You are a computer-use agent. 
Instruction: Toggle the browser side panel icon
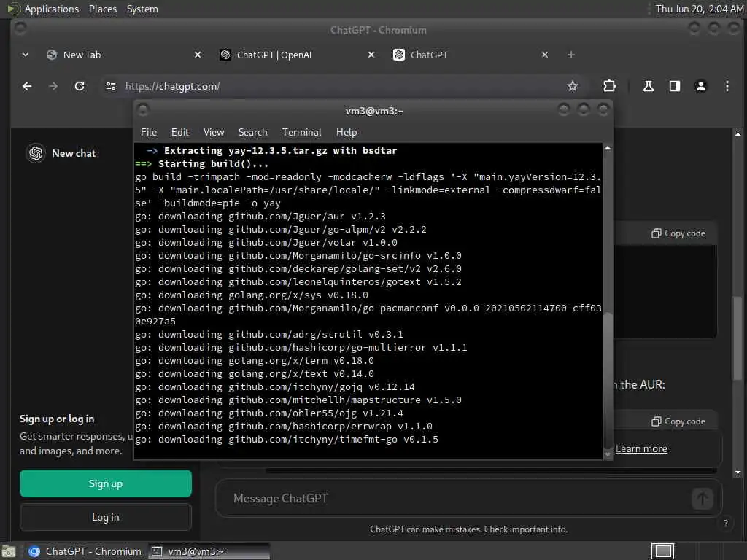[675, 86]
